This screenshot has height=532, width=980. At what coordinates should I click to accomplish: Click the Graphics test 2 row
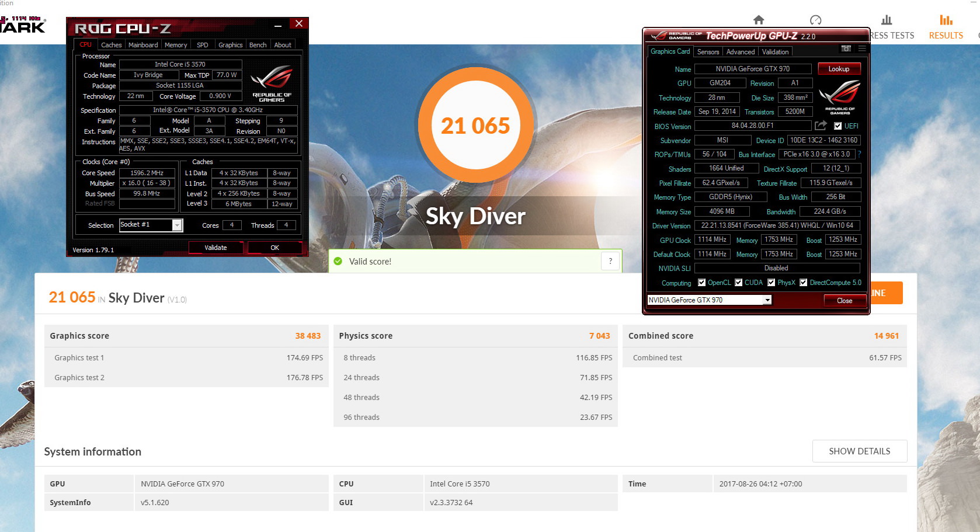(187, 377)
